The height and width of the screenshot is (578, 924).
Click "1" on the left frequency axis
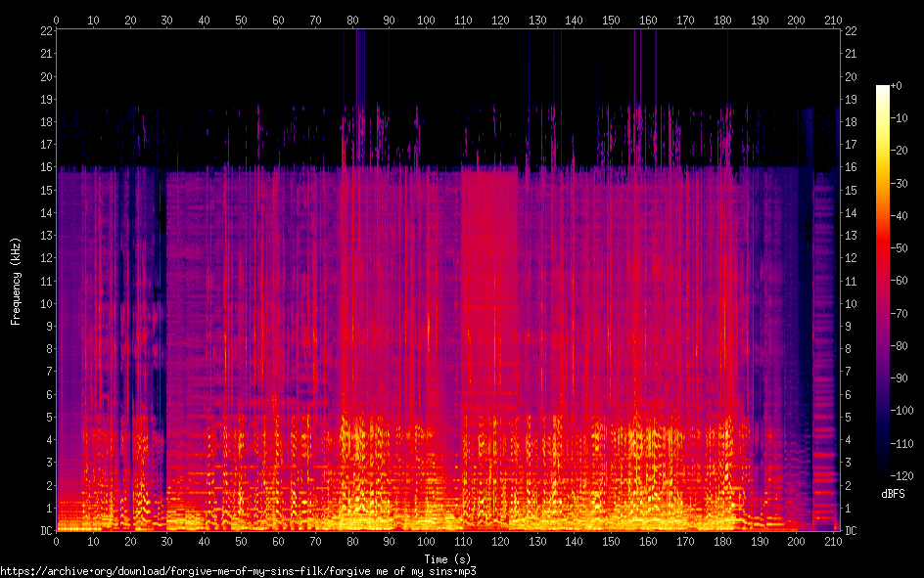50,508
